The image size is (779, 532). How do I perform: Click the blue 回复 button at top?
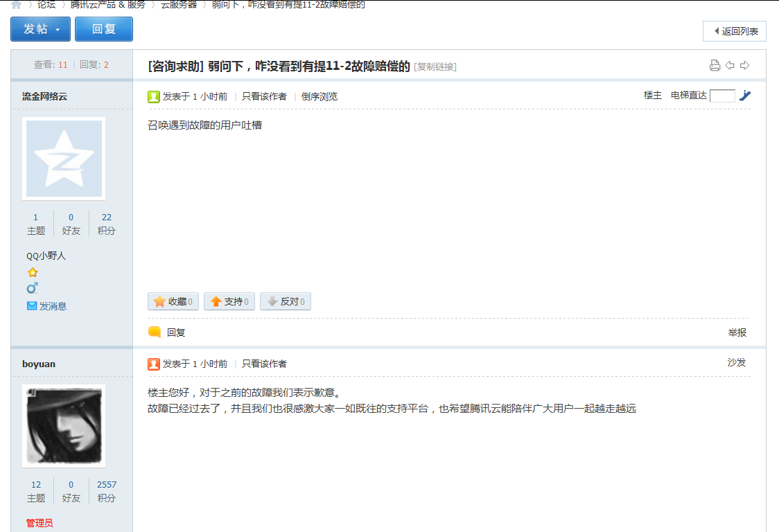coord(104,29)
